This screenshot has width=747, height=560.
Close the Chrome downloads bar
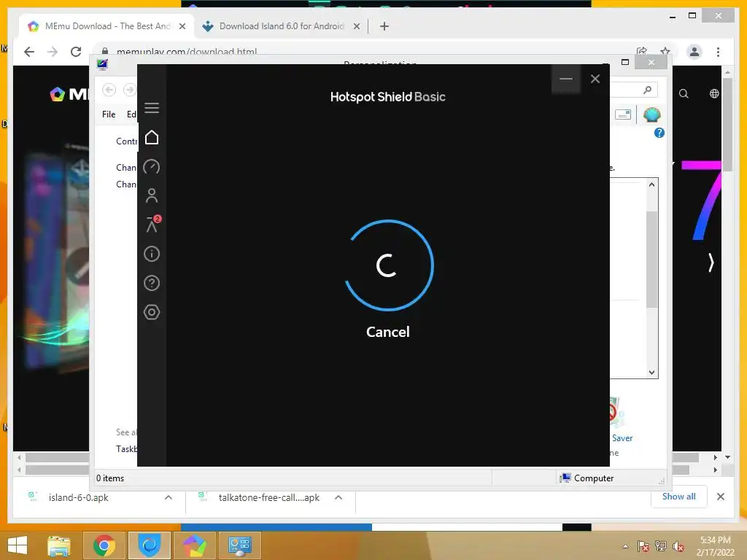(720, 497)
